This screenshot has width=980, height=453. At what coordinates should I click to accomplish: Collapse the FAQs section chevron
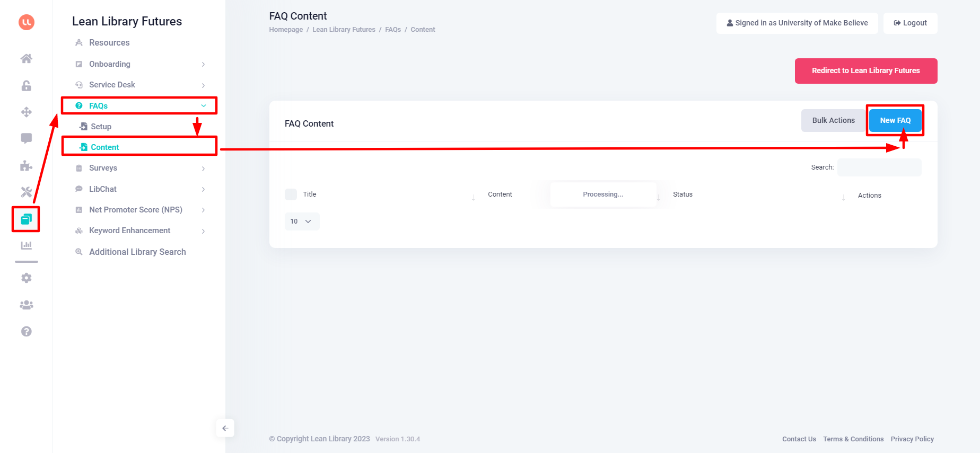click(203, 105)
